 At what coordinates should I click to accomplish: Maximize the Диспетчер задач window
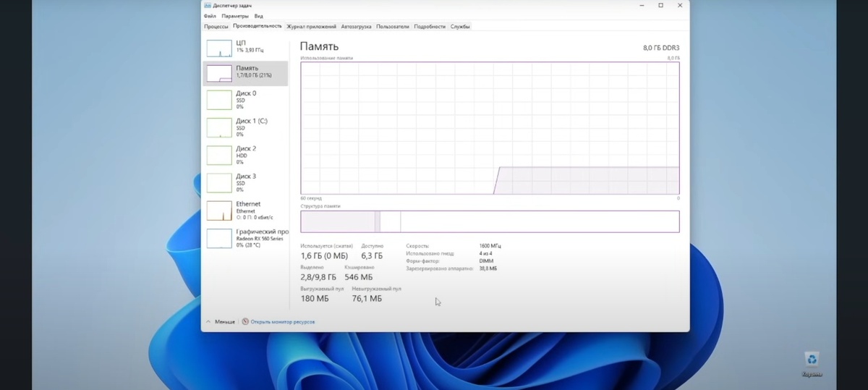(x=660, y=5)
